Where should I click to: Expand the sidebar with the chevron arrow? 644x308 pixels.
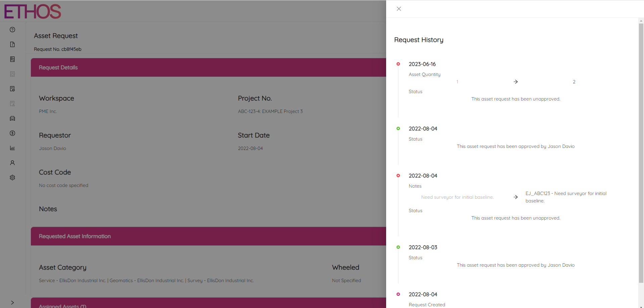coord(12,302)
